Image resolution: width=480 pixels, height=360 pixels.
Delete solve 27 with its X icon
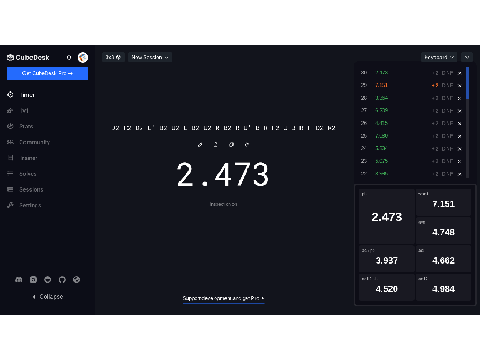(x=460, y=111)
